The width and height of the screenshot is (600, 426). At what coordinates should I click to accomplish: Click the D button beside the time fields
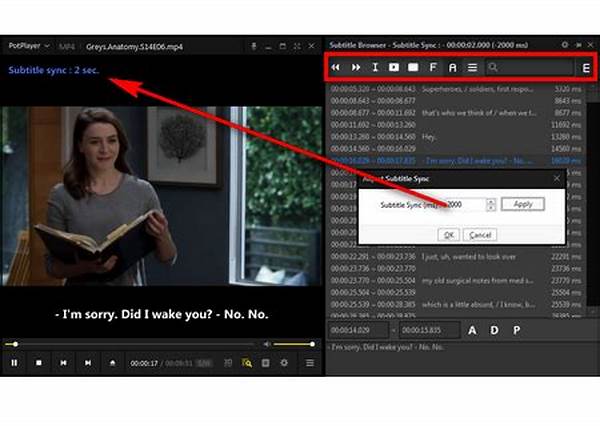pyautogui.click(x=494, y=330)
